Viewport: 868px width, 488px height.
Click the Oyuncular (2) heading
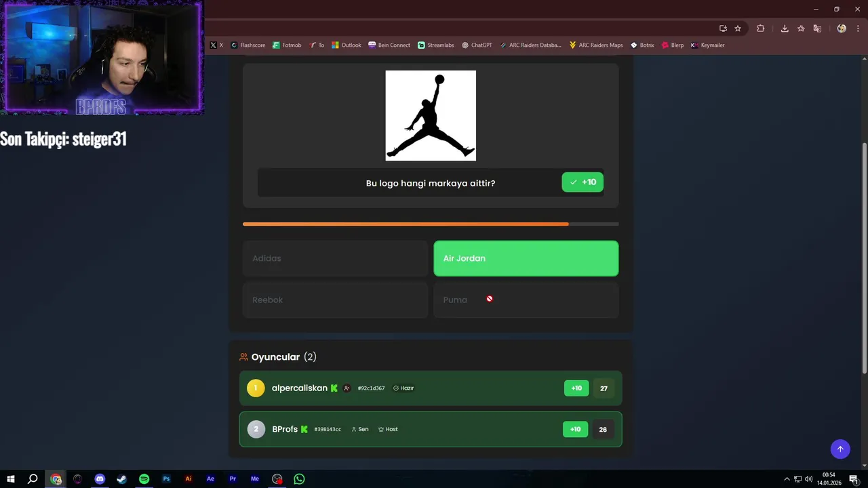pos(278,357)
